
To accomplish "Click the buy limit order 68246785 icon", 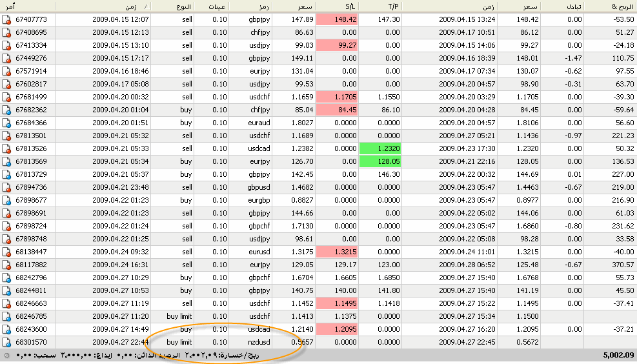I will pos(6,316).
